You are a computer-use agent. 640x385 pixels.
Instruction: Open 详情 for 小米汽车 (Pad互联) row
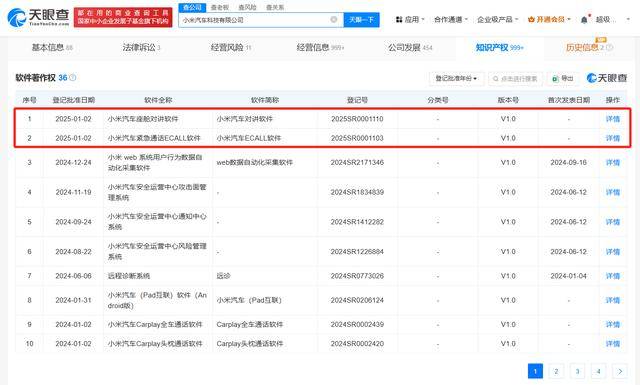point(613,300)
